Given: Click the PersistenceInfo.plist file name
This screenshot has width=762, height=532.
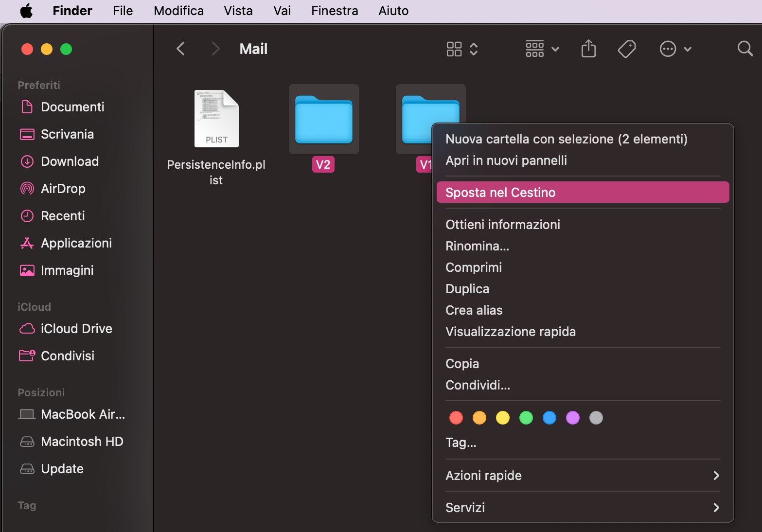Looking at the screenshot, I should coord(216,172).
